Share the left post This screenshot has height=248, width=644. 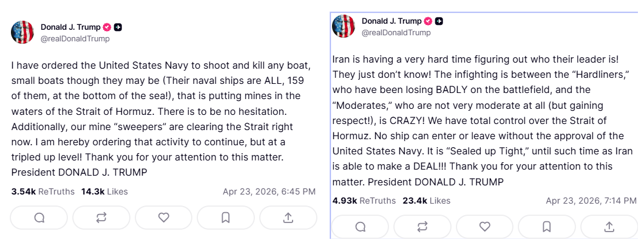point(288,218)
